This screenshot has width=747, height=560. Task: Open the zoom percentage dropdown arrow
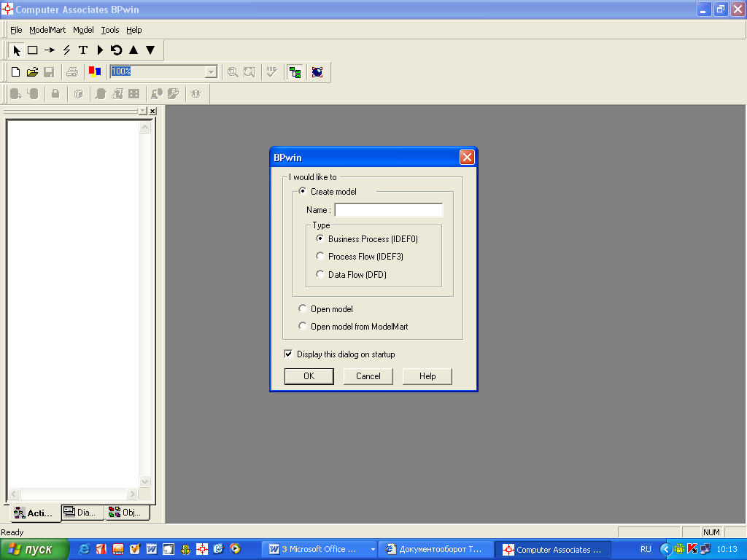click(x=211, y=72)
